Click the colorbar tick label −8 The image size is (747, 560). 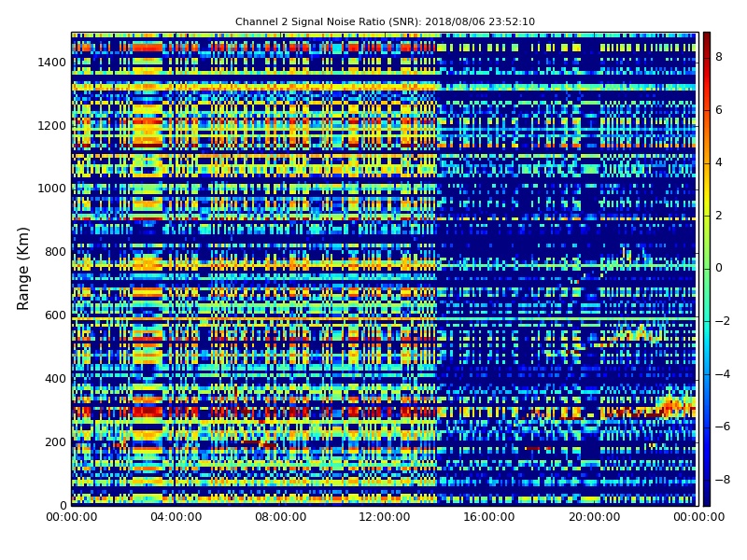coord(723,480)
